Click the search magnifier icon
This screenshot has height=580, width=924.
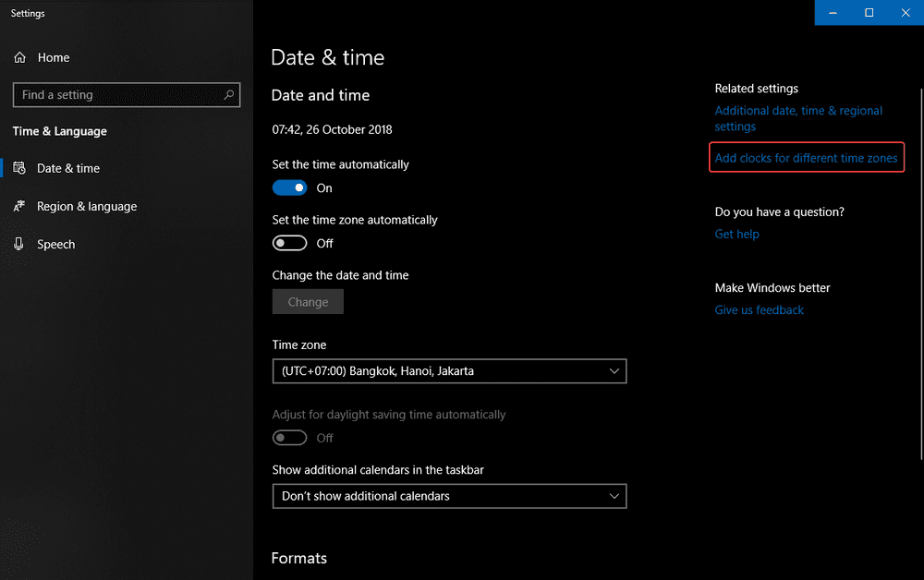point(228,95)
